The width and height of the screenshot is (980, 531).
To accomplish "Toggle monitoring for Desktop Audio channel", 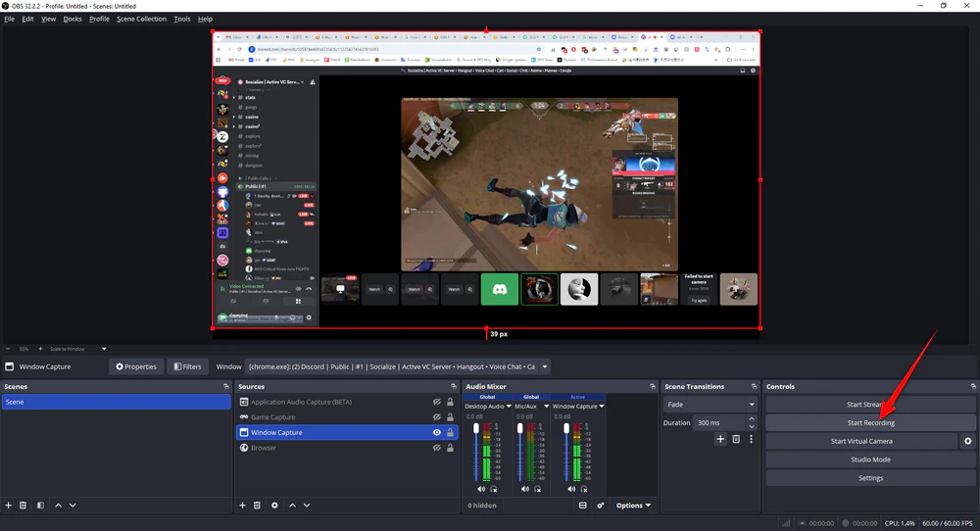I will pos(493,489).
